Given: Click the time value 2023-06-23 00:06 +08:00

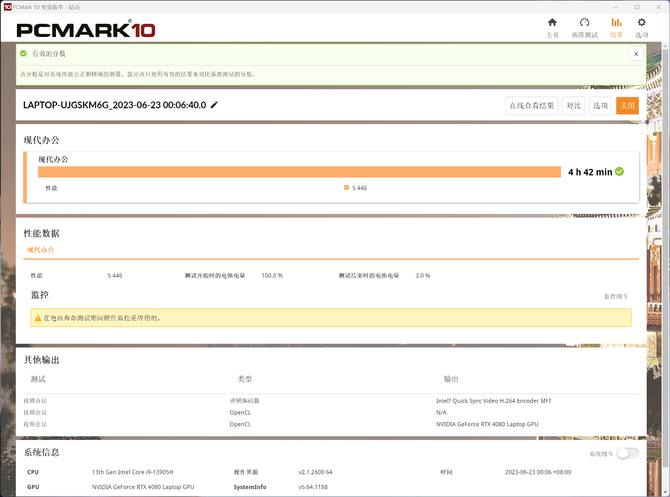Looking at the screenshot, I should tap(538, 472).
